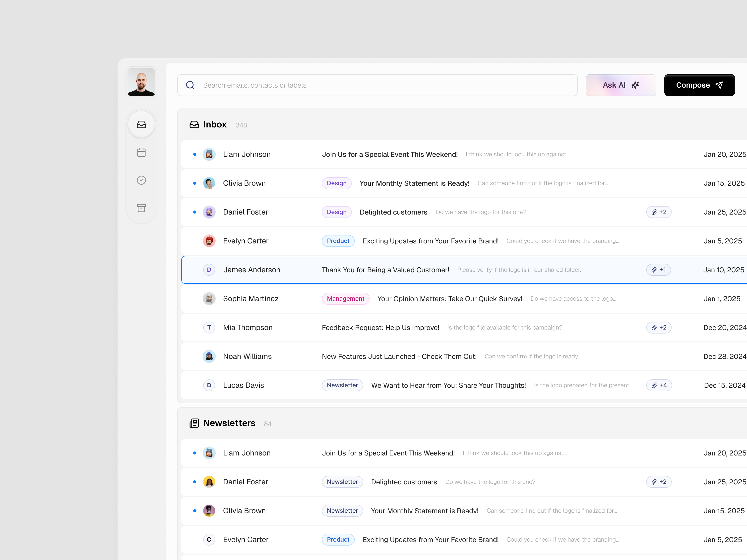This screenshot has width=747, height=560.
Task: Click the Ask AI button
Action: point(621,85)
